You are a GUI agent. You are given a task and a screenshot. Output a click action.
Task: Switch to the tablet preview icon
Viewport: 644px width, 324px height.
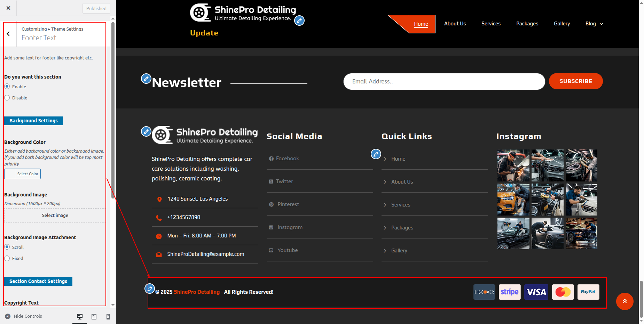pos(94,316)
